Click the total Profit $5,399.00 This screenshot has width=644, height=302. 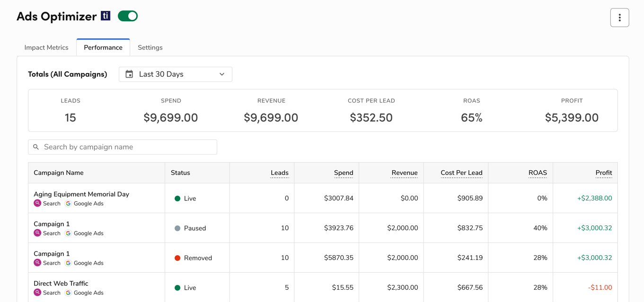572,118
